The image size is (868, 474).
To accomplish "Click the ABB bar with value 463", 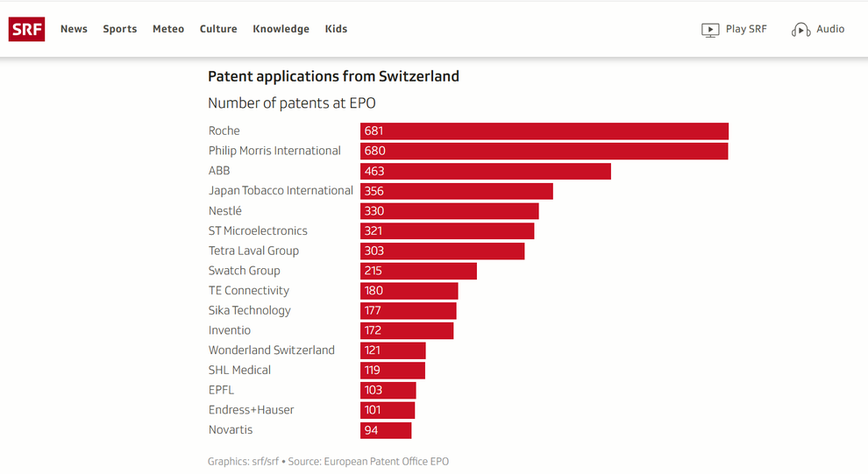I will [x=485, y=171].
